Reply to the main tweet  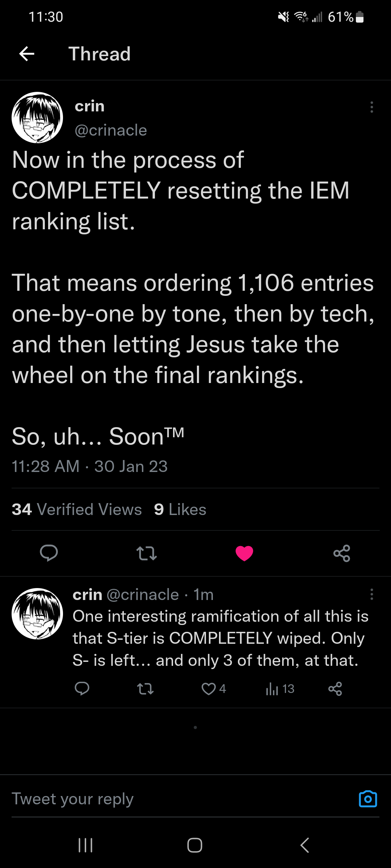coord(49,553)
